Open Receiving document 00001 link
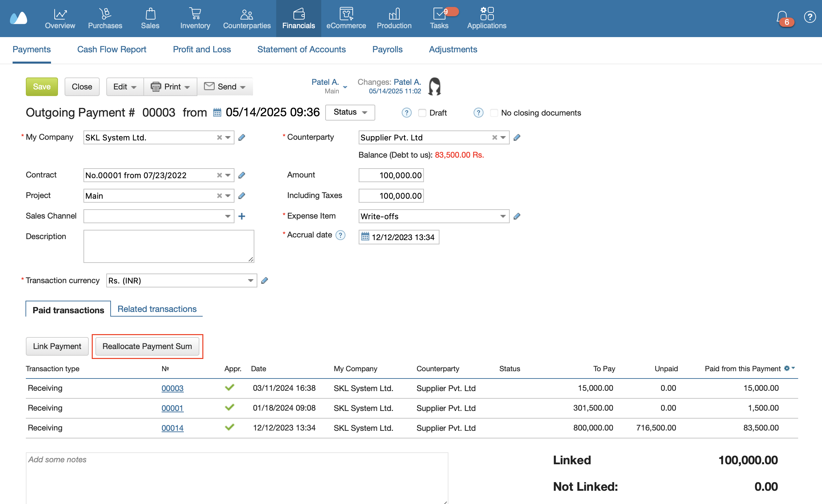Screen dimensions: 822x504 point(173,408)
